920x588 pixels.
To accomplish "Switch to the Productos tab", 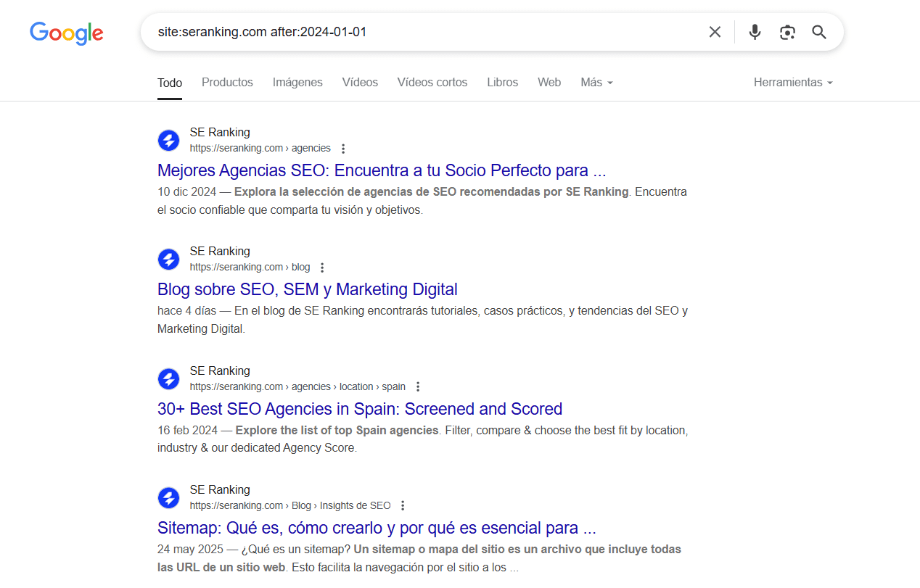I will 227,83.
